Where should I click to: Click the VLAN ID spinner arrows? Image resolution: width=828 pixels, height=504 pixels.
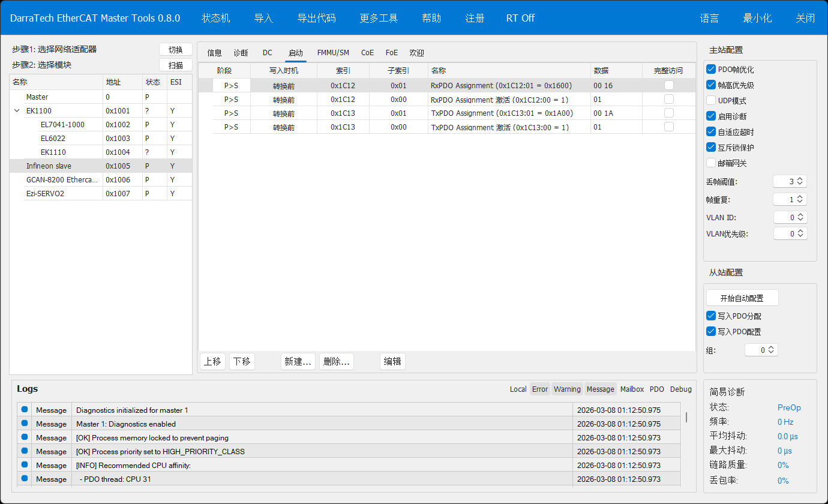[799, 217]
